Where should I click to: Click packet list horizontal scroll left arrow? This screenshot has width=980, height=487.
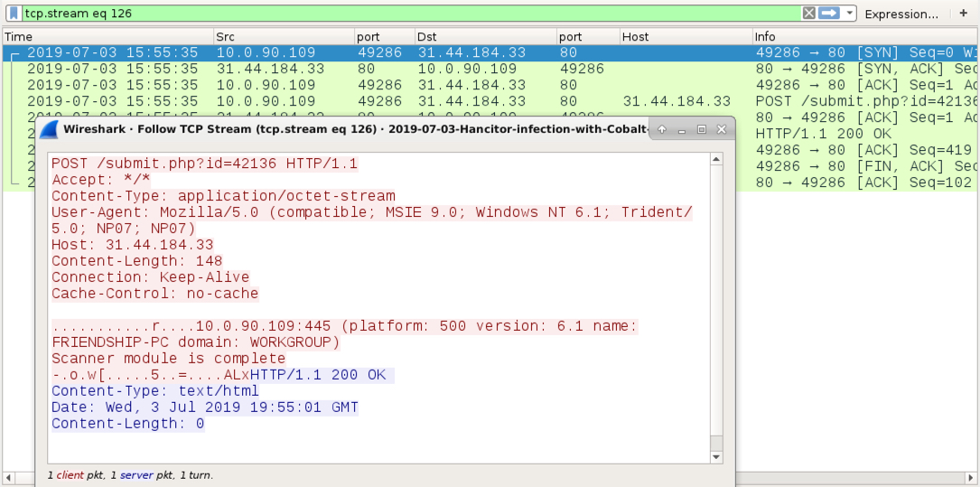tap(8, 478)
